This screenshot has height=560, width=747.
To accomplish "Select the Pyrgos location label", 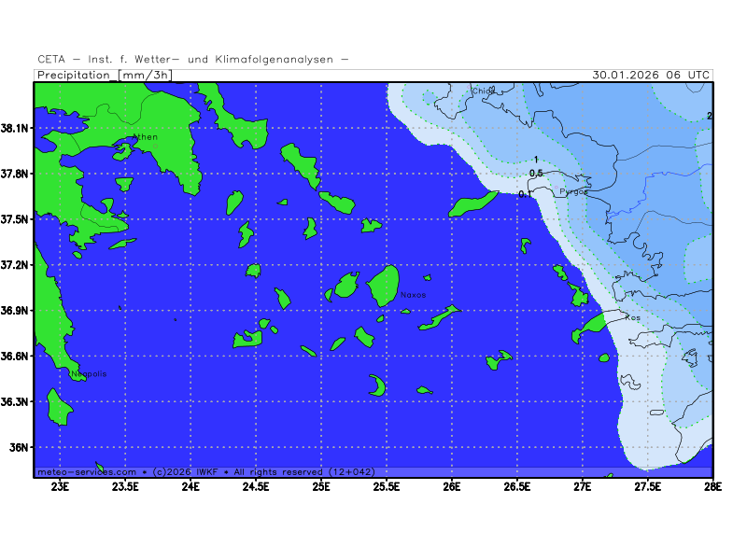I will pos(573,191).
